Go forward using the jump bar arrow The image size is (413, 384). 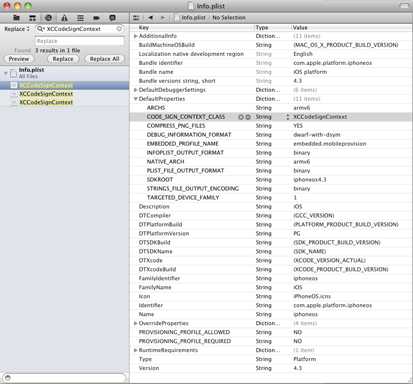(163, 18)
